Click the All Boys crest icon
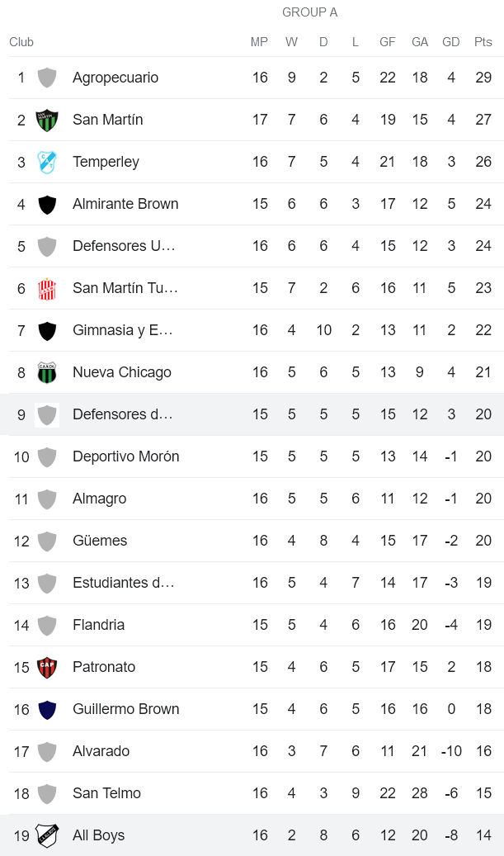The height and width of the screenshot is (856, 504). (47, 835)
